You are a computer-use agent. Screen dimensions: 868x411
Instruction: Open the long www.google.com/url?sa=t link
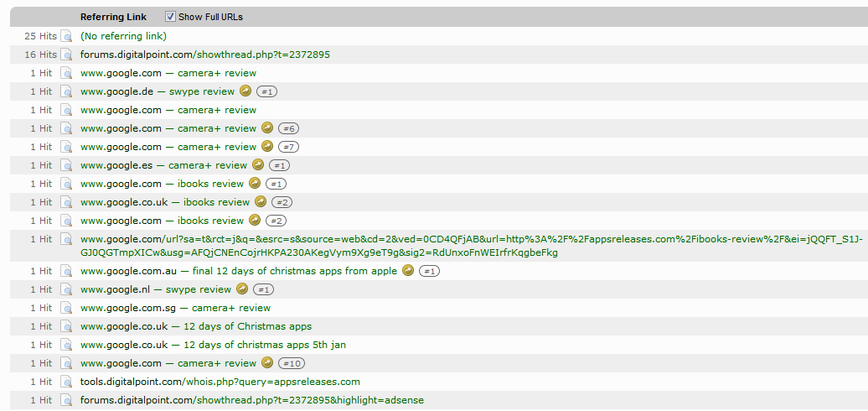[x=472, y=246]
